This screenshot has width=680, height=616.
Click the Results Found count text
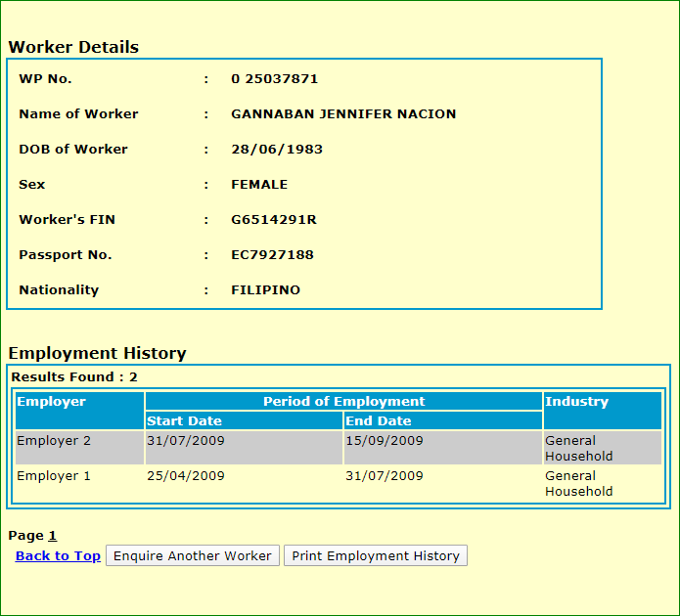pos(74,376)
